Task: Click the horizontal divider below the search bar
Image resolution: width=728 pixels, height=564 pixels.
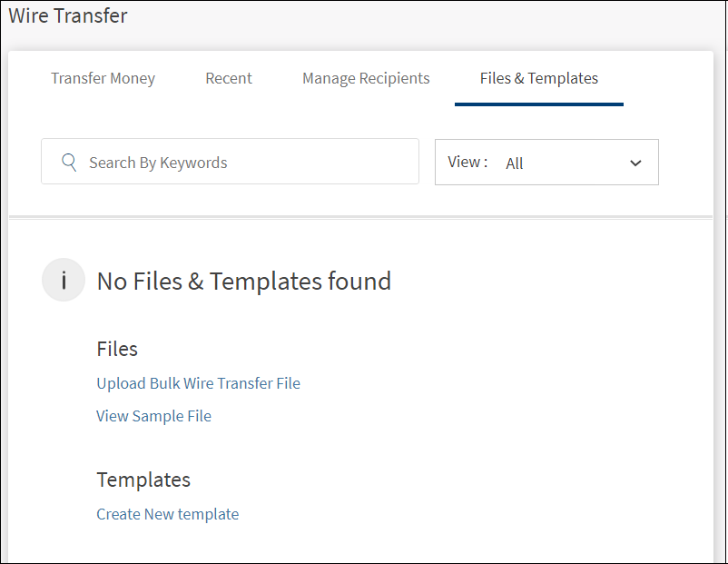Action: pos(360,217)
